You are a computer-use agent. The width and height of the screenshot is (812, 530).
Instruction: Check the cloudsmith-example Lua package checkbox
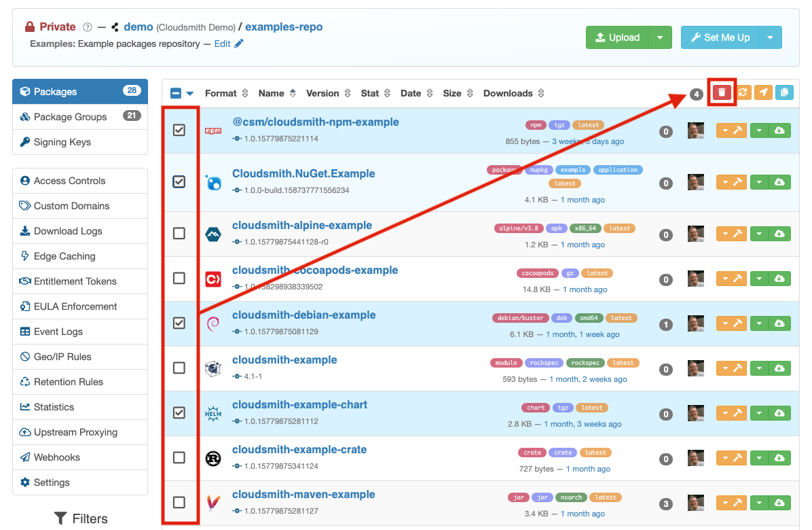point(179,368)
